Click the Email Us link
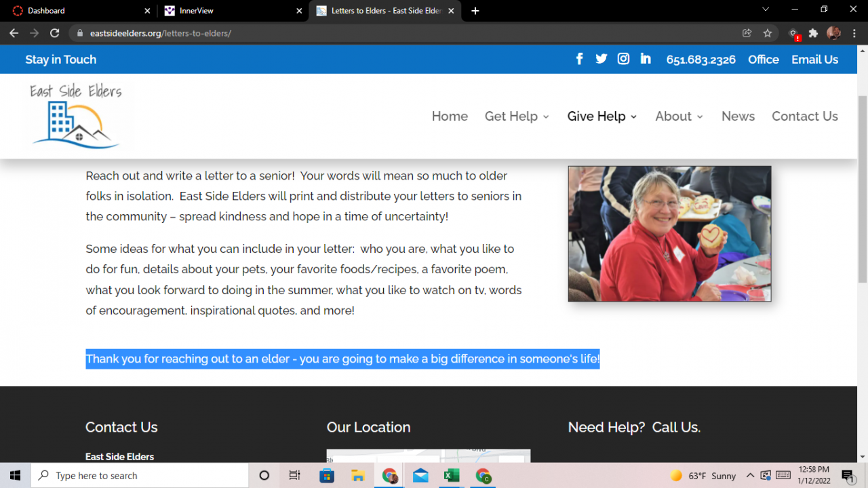Viewport: 868px width, 488px height. pyautogui.click(x=814, y=60)
